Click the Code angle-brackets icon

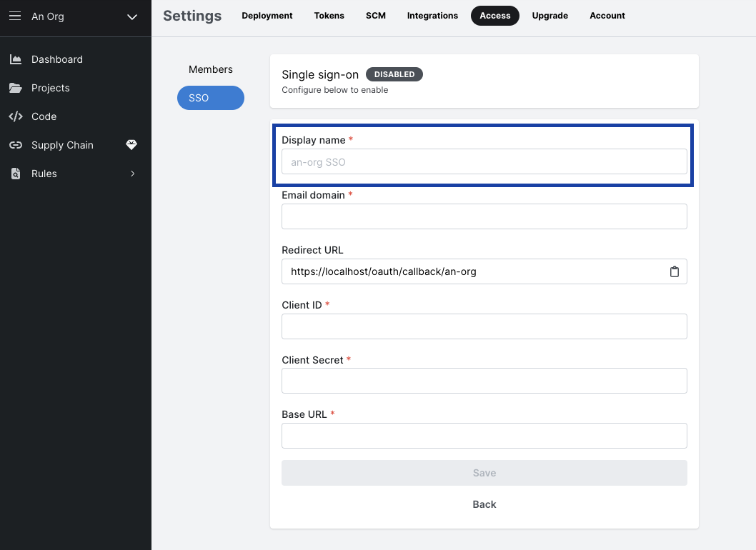tap(16, 116)
